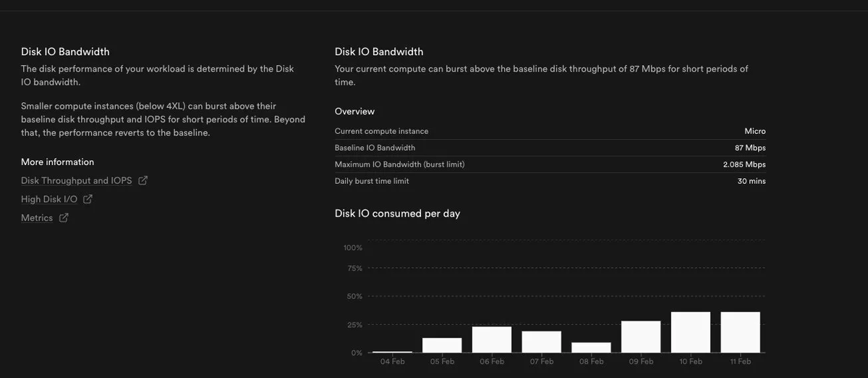Select the 05 Feb bar in the chart
868x378 pixels.
[442, 345]
